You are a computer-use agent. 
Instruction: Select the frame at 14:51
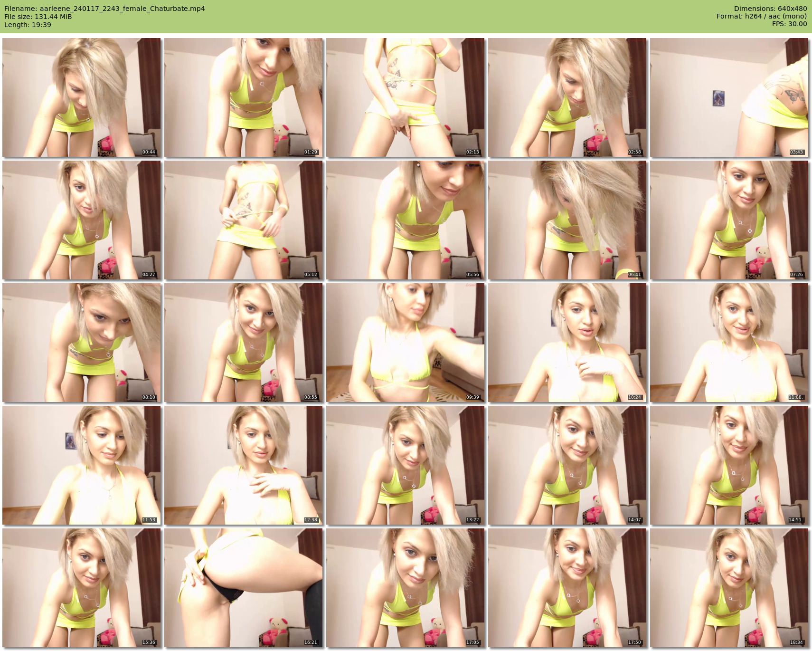click(729, 465)
